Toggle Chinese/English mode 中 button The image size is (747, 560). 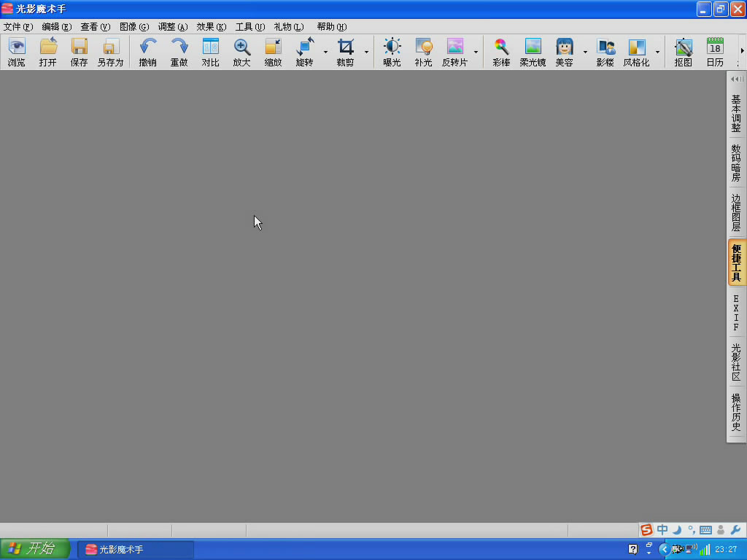662,529
